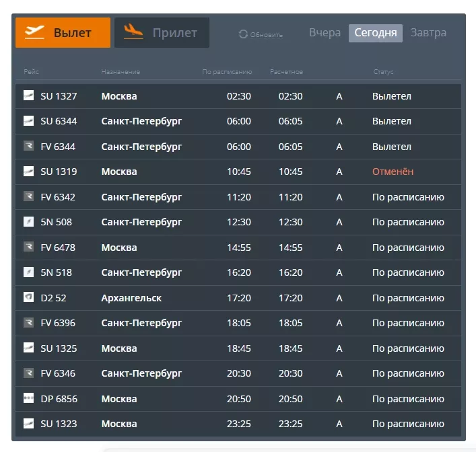Screen dimensions: 476x452
Task: Click the По расписанию column header
Action: 227,72
